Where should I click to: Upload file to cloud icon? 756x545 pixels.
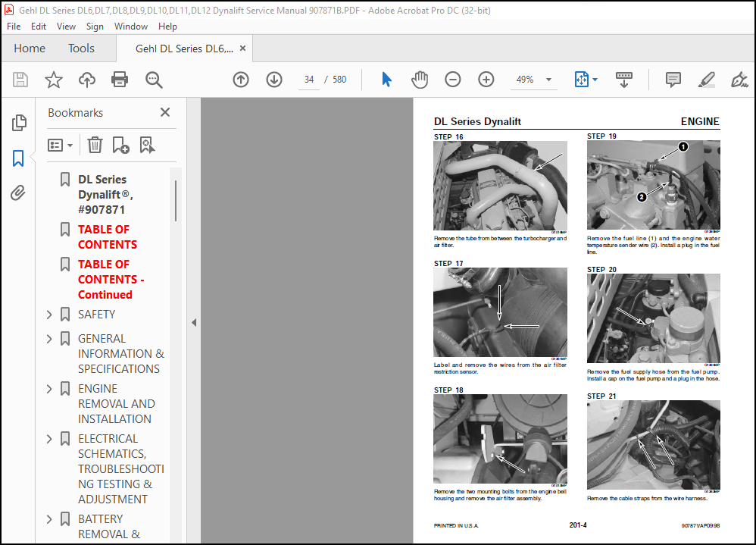(87, 79)
